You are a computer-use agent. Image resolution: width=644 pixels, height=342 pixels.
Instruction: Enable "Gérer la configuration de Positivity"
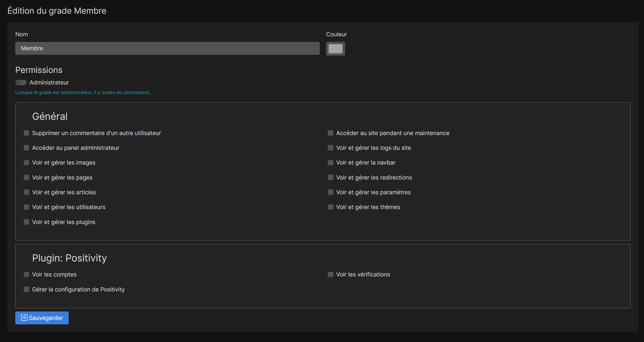[26, 289]
